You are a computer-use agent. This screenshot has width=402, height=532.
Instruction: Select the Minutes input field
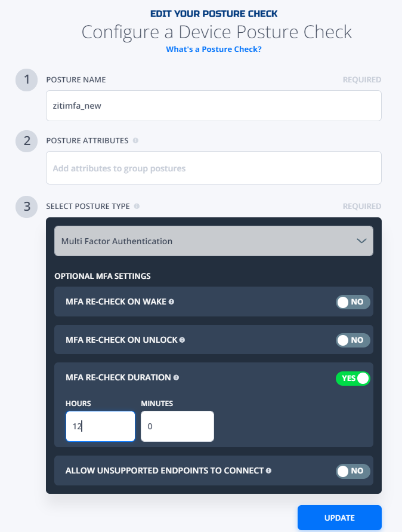177,426
